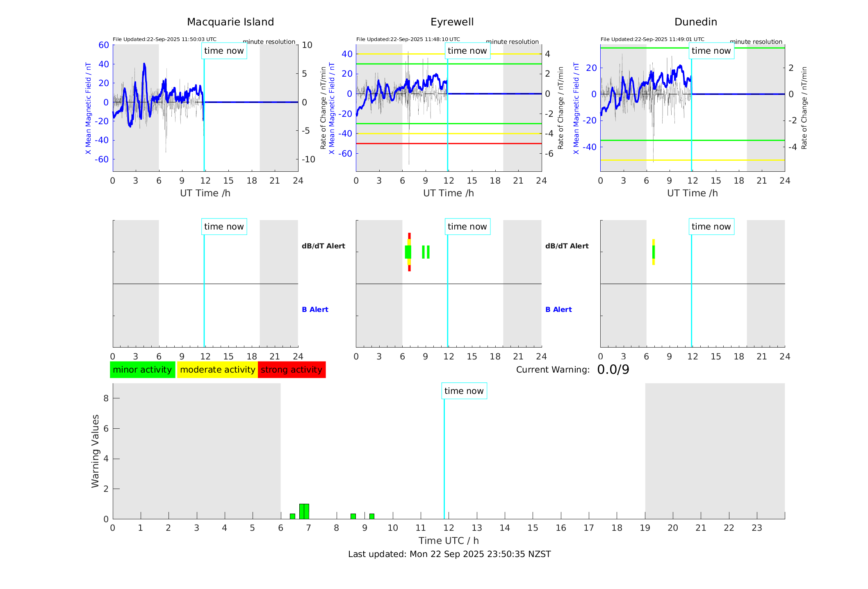The width and height of the screenshot is (868, 589).
Task: Click the yellow-green alert bar in Dunedin dB/dT panel
Action: tap(654, 252)
